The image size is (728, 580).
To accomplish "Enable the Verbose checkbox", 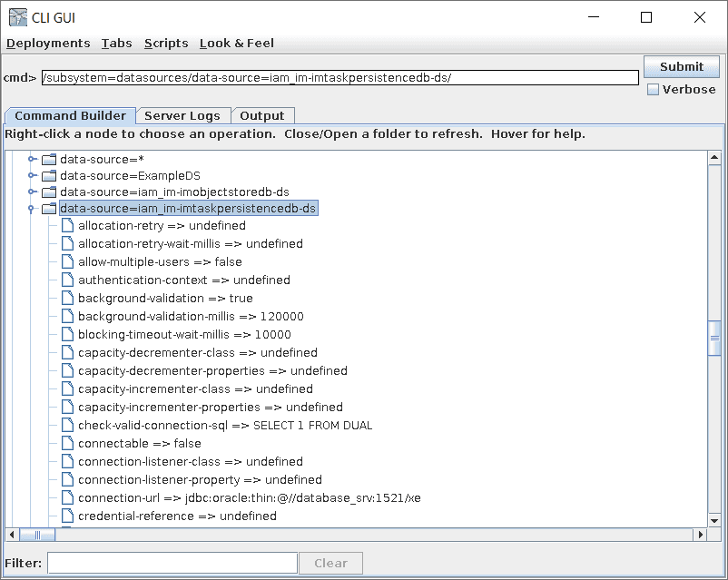I will [x=653, y=90].
